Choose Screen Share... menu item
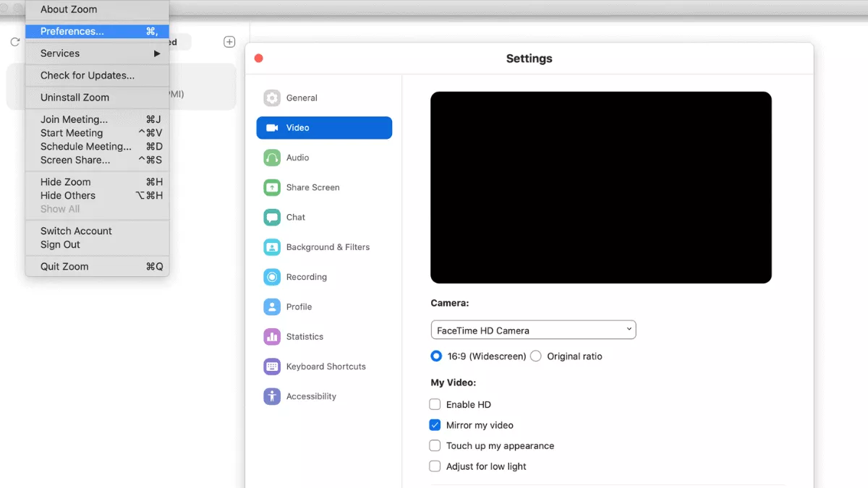Viewport: 868px width, 488px height. point(97,160)
